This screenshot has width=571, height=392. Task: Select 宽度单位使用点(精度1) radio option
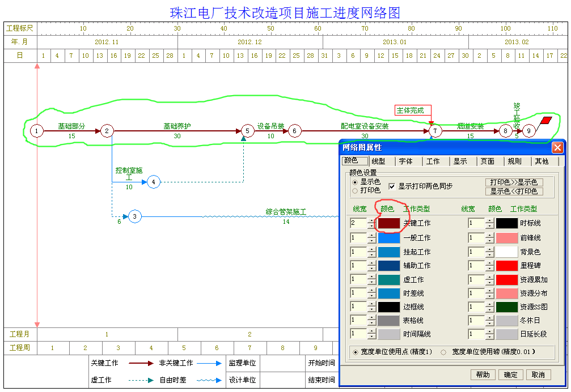pos(356,352)
